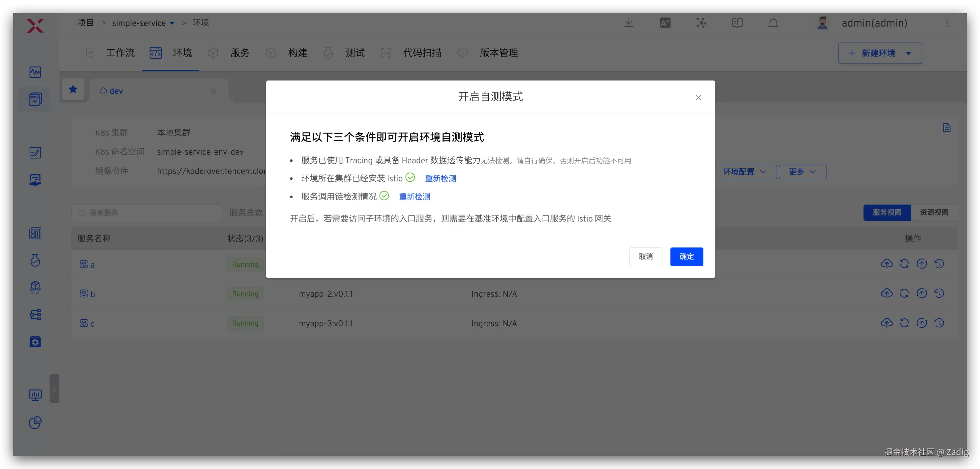Click the simple-service-env-dev namespace value

[x=200, y=152]
